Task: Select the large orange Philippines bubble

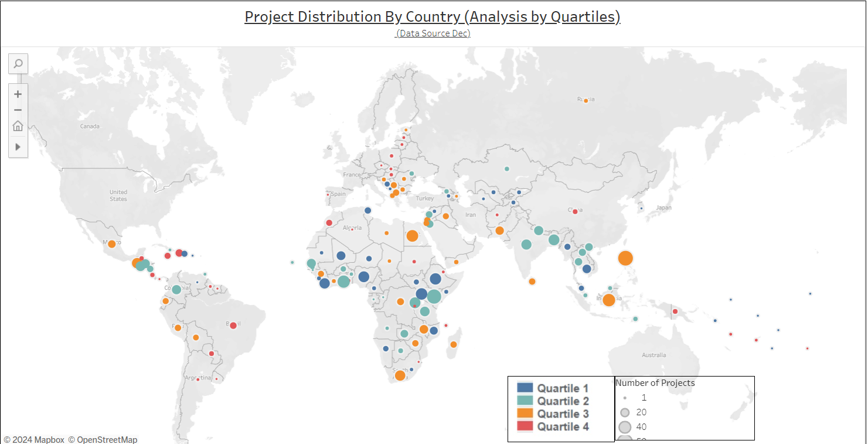Action: 625,258
